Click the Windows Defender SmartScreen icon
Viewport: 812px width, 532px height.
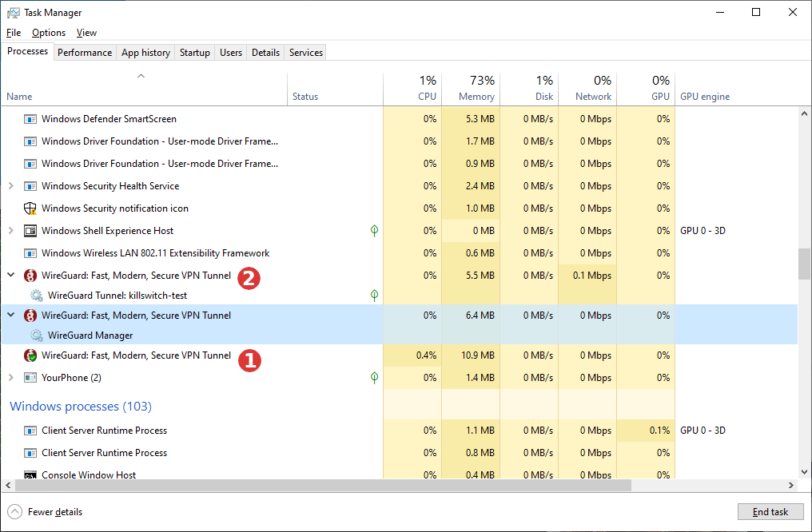30,119
